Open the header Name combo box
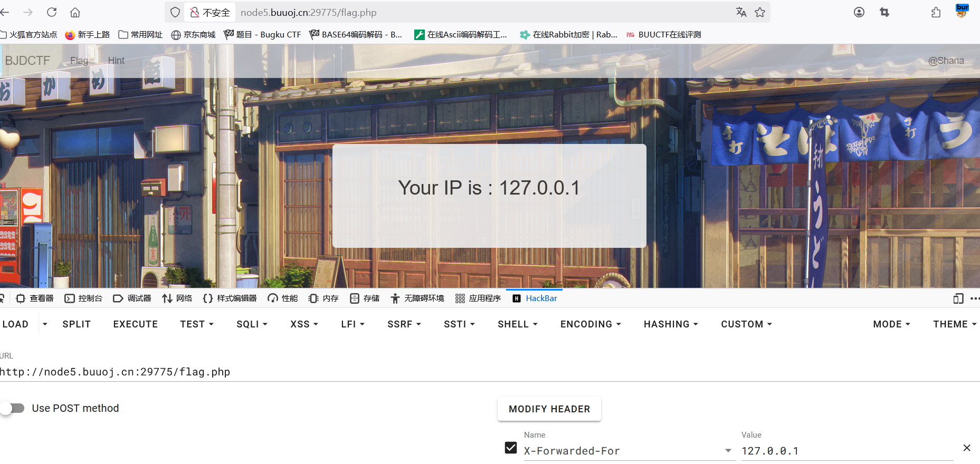Image resolution: width=980 pixels, height=464 pixels. (x=630, y=451)
